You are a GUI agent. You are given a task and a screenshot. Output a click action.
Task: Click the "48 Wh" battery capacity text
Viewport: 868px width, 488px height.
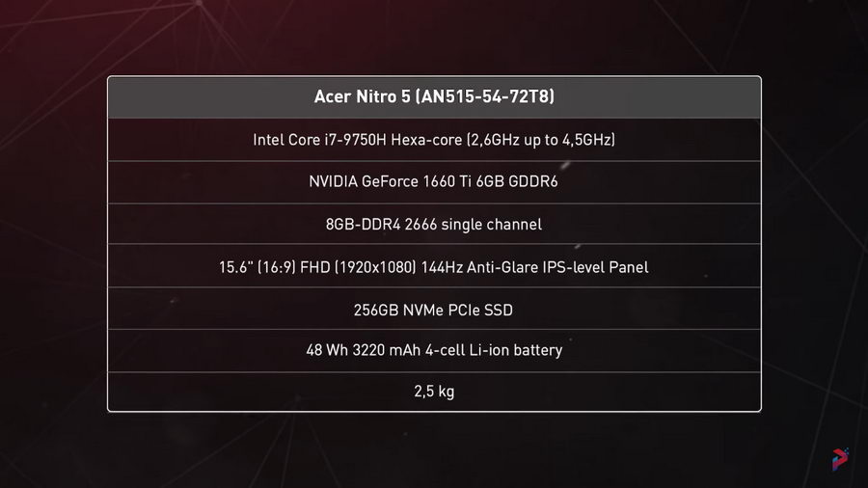327,350
